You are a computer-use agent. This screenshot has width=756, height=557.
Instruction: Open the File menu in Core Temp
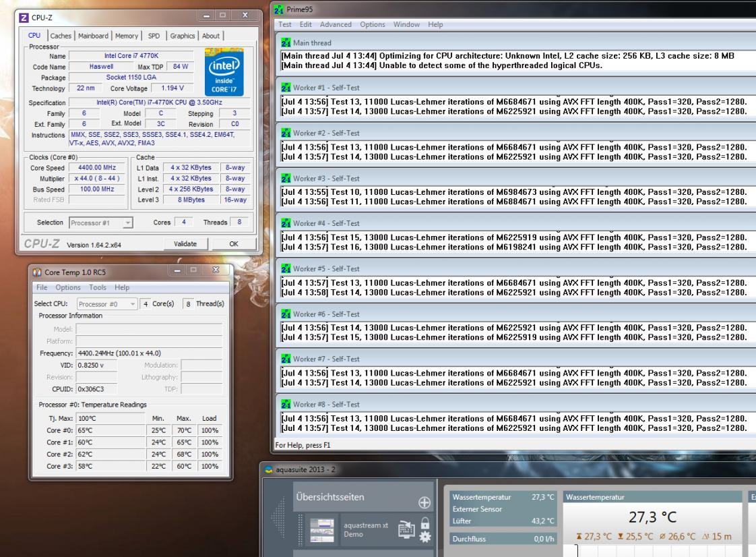point(42,287)
